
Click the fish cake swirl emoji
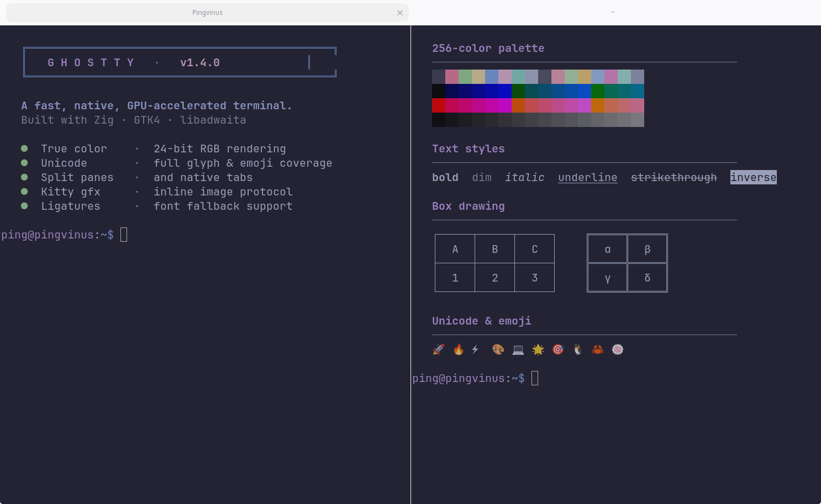618,349
